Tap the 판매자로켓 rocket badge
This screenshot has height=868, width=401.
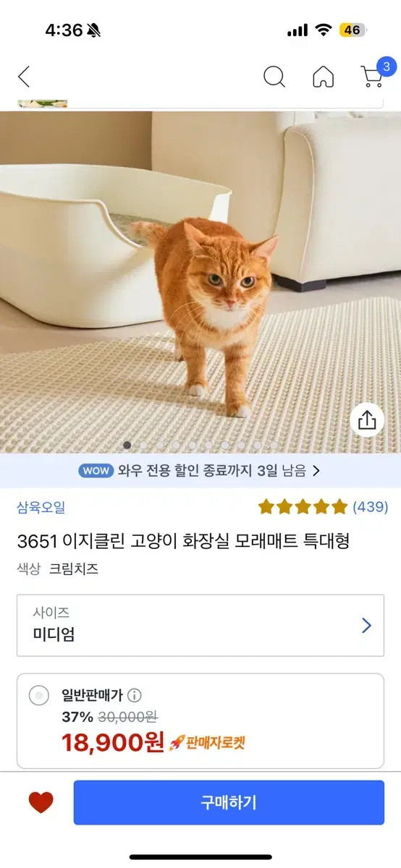tap(207, 742)
